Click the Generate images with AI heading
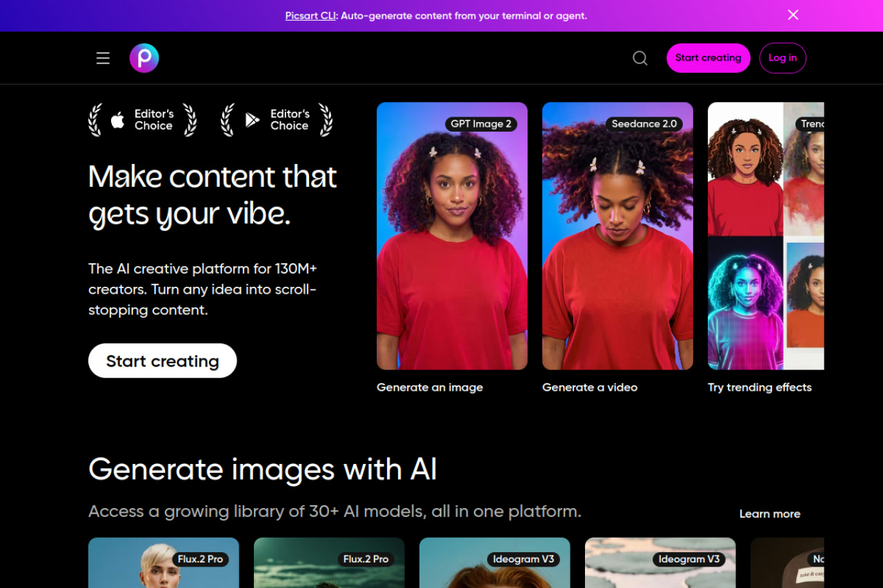883x588 pixels. coord(262,470)
